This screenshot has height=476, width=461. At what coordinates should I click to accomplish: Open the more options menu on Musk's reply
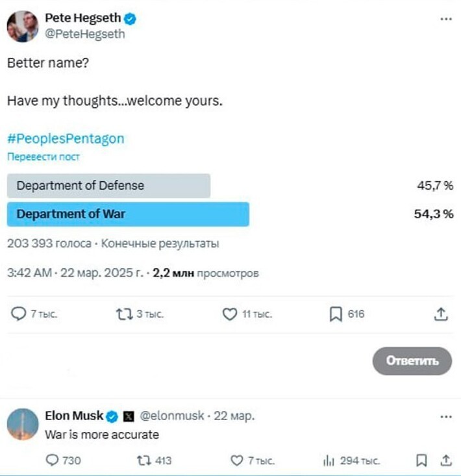click(446, 417)
